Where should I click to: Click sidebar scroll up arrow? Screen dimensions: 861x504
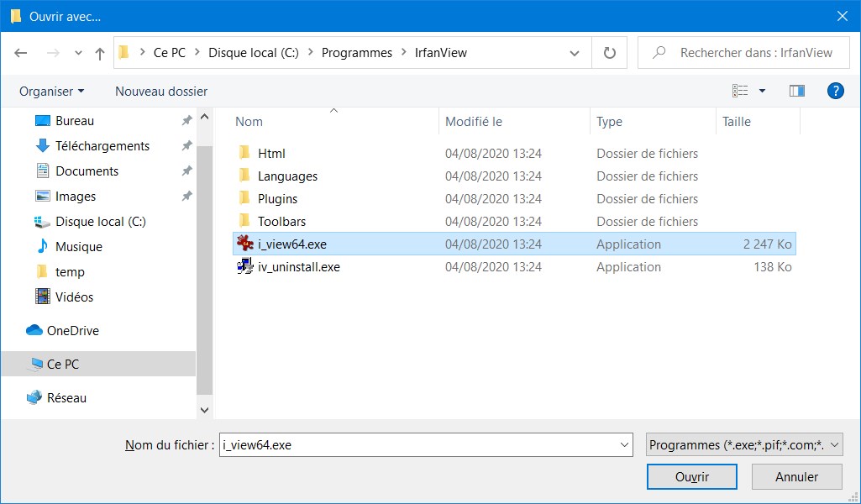(205, 117)
